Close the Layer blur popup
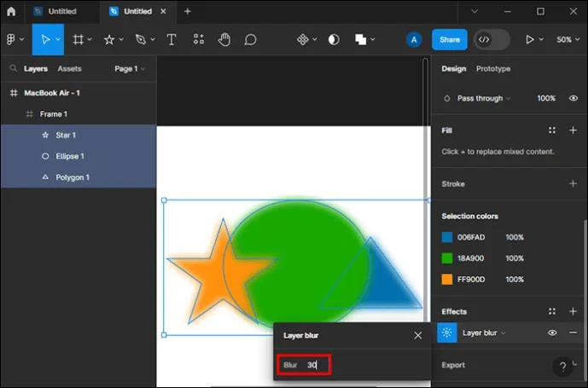 [x=418, y=335]
